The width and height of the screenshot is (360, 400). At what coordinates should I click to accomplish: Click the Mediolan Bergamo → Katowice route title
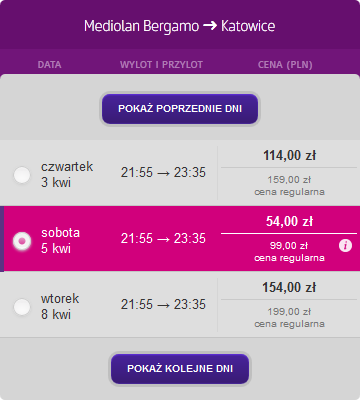[180, 26]
